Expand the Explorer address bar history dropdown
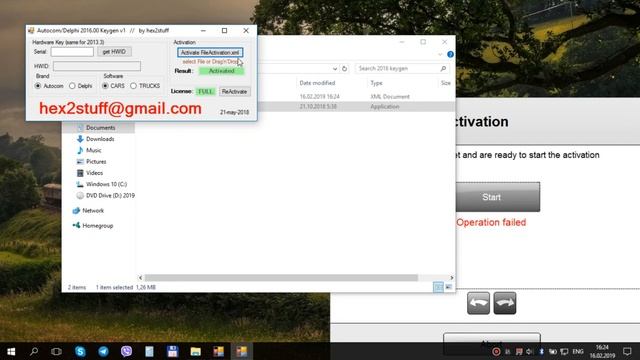The image size is (640, 360). tap(335, 69)
